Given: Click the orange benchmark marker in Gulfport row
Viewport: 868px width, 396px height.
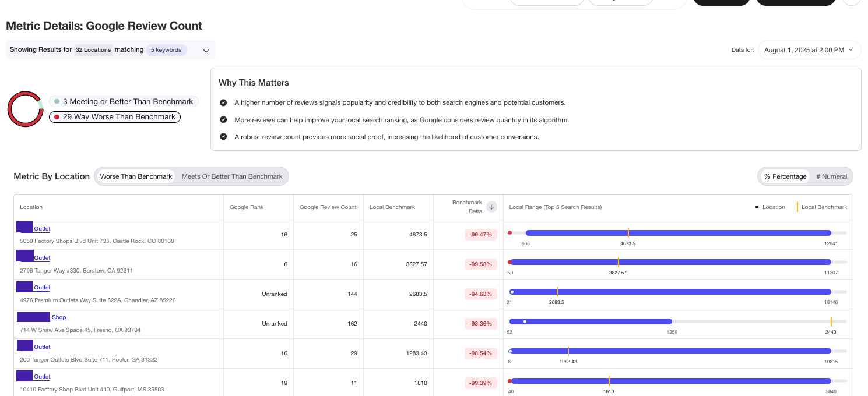Looking at the screenshot, I should click(x=609, y=381).
